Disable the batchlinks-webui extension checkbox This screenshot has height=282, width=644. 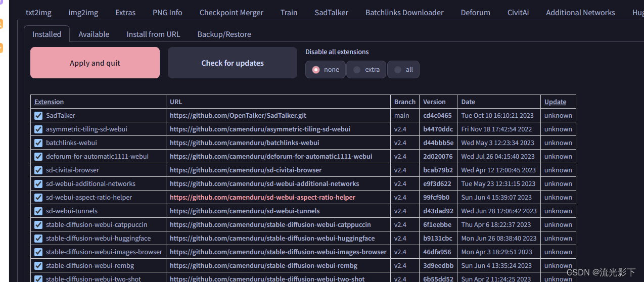[x=38, y=143]
